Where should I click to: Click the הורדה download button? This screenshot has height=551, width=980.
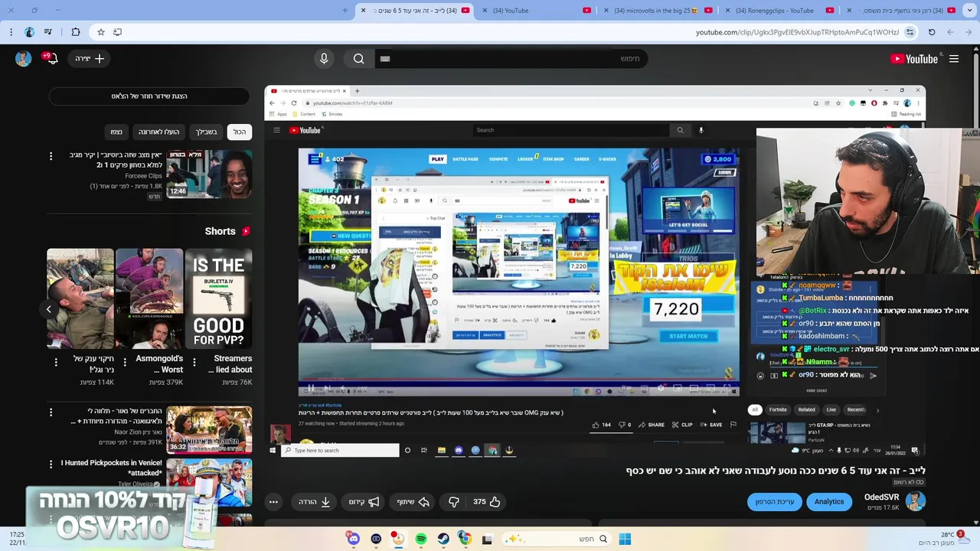314,502
